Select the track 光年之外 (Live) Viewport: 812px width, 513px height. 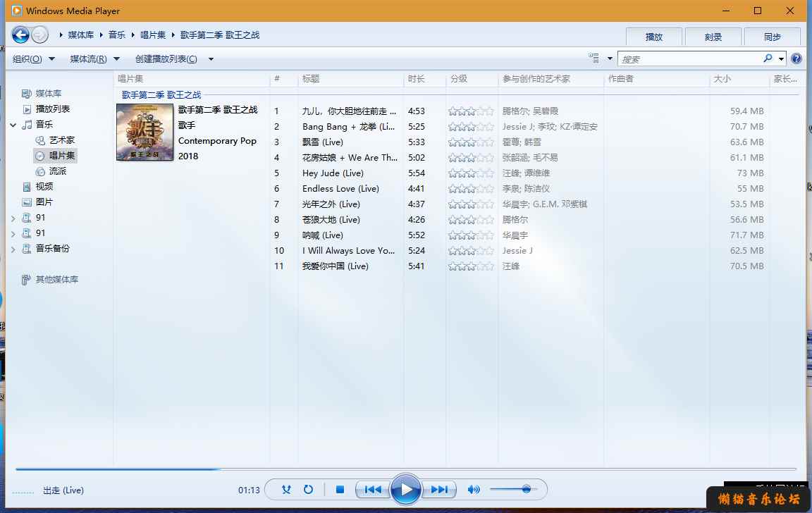[x=331, y=204]
